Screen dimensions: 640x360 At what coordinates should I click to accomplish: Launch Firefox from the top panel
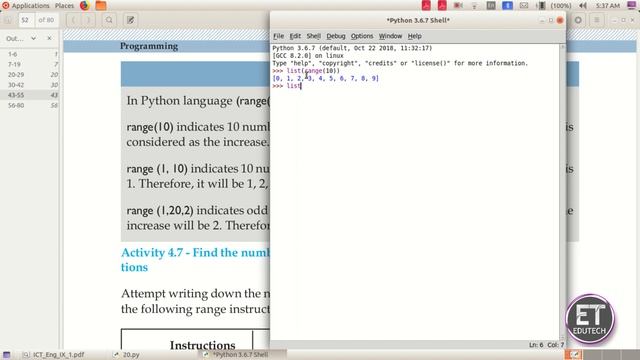85,6
